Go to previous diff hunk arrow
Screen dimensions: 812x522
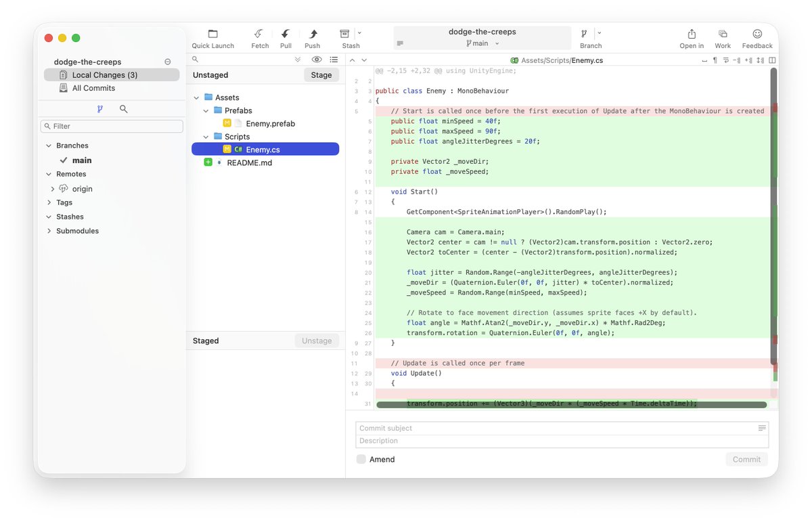(352, 60)
